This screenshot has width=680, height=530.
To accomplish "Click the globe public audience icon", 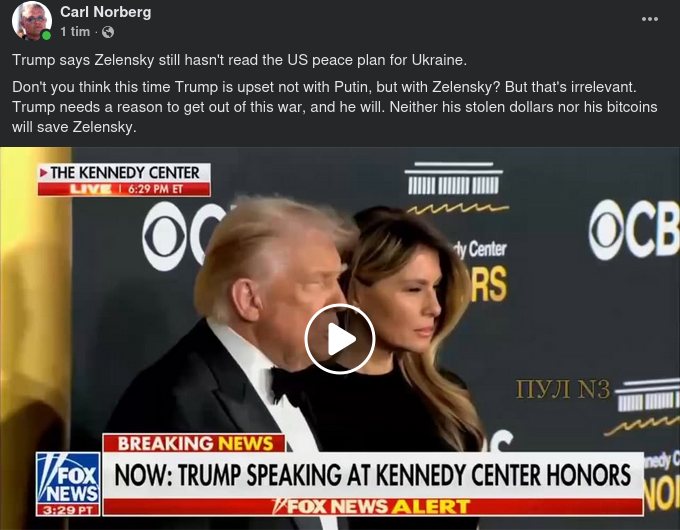I will [108, 32].
